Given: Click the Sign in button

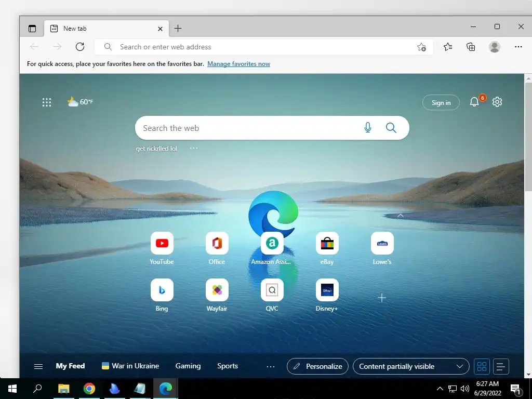Looking at the screenshot, I should coord(441,102).
